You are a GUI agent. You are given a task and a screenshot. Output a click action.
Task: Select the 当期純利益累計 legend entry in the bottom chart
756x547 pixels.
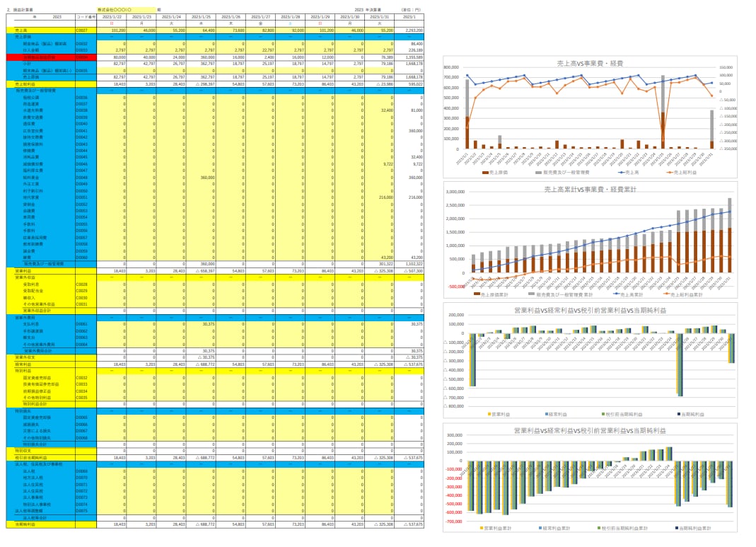pyautogui.click(x=693, y=528)
